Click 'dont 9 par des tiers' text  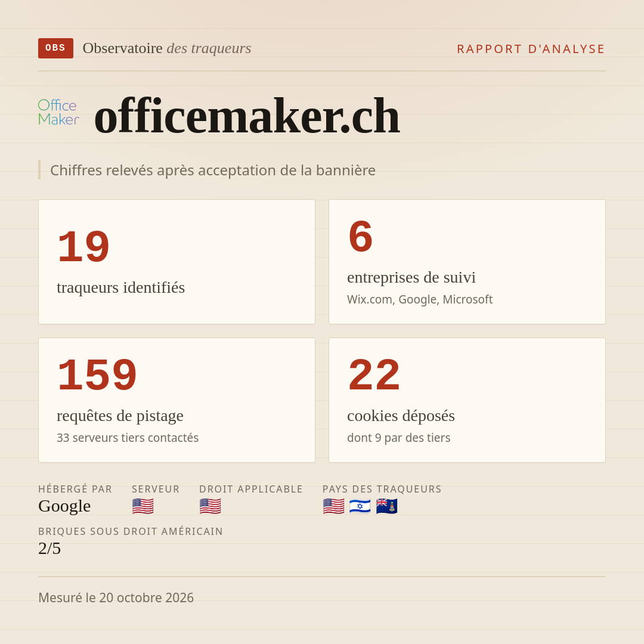(x=399, y=438)
